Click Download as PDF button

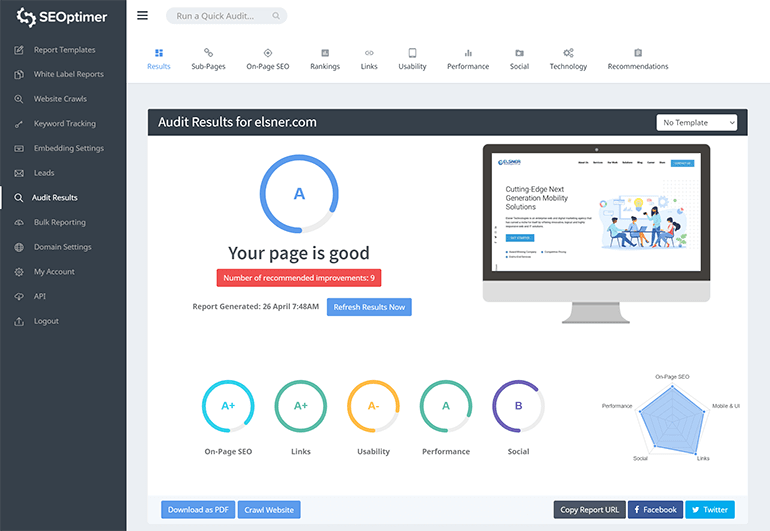198,510
